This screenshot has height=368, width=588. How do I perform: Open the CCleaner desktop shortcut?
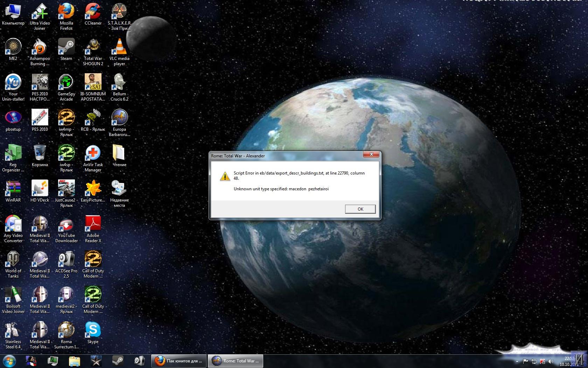pos(93,14)
